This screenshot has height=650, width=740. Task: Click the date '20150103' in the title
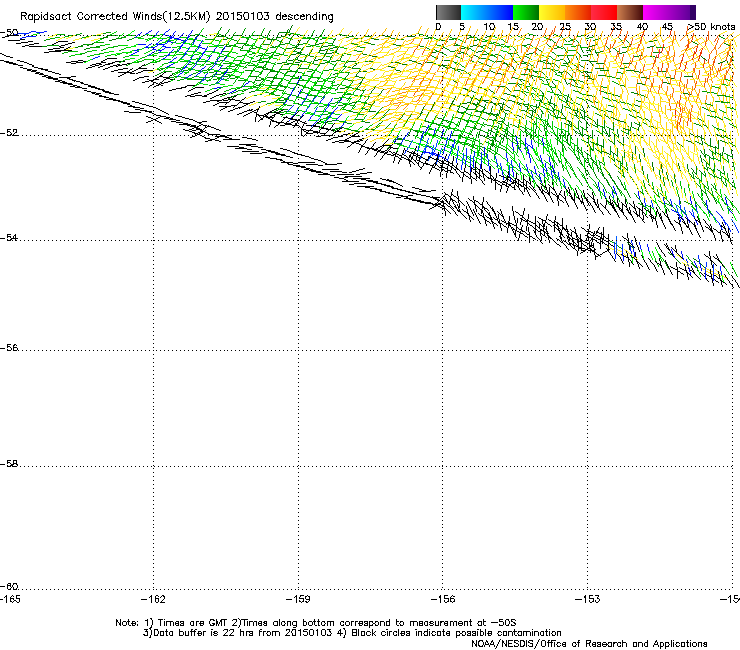pyautogui.click(x=242, y=16)
